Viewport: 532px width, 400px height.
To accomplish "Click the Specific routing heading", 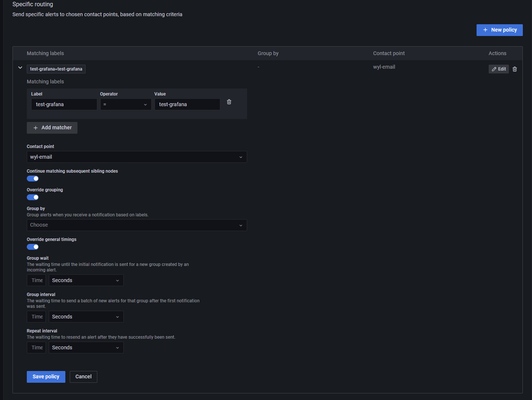I will pos(33,4).
